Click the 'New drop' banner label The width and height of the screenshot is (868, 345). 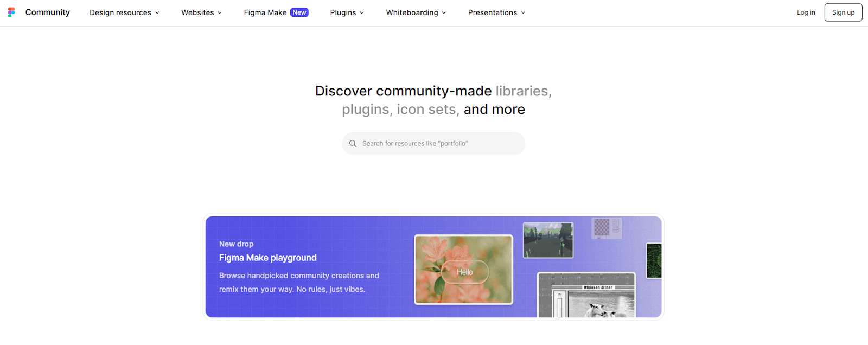point(236,244)
